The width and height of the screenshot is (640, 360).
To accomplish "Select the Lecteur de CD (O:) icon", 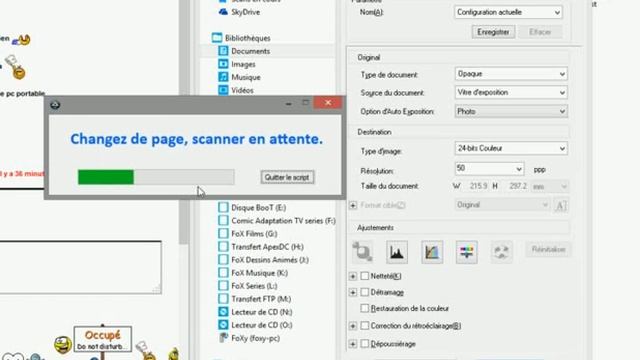I will [x=223, y=325].
